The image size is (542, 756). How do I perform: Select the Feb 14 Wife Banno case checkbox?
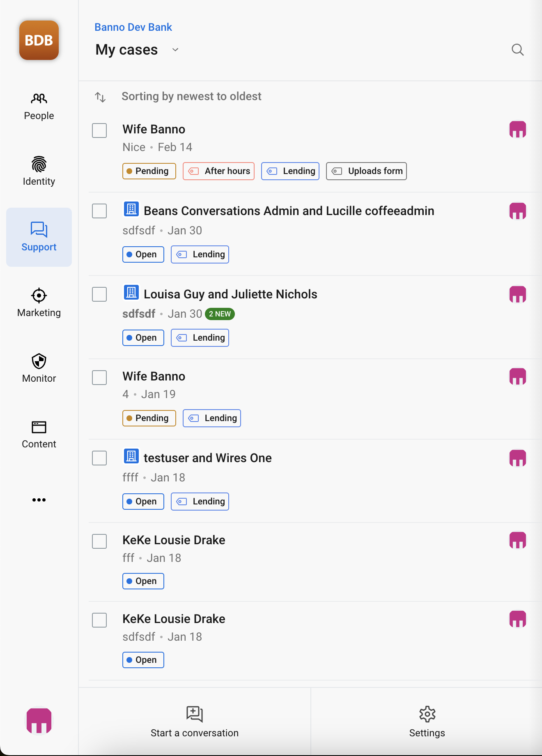pyautogui.click(x=99, y=131)
